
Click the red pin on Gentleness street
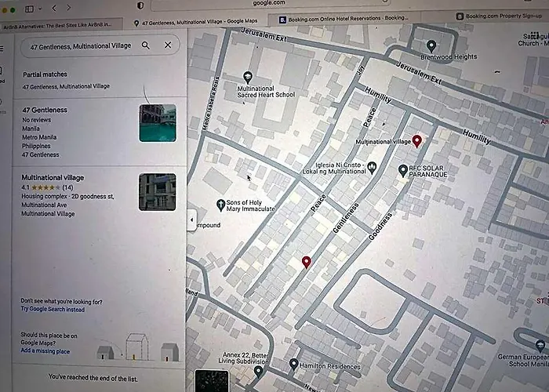[307, 262]
